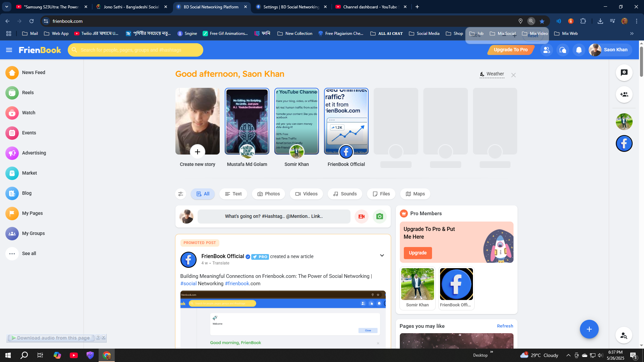Open new browser tab plus button
644x362 pixels.
pos(417,7)
